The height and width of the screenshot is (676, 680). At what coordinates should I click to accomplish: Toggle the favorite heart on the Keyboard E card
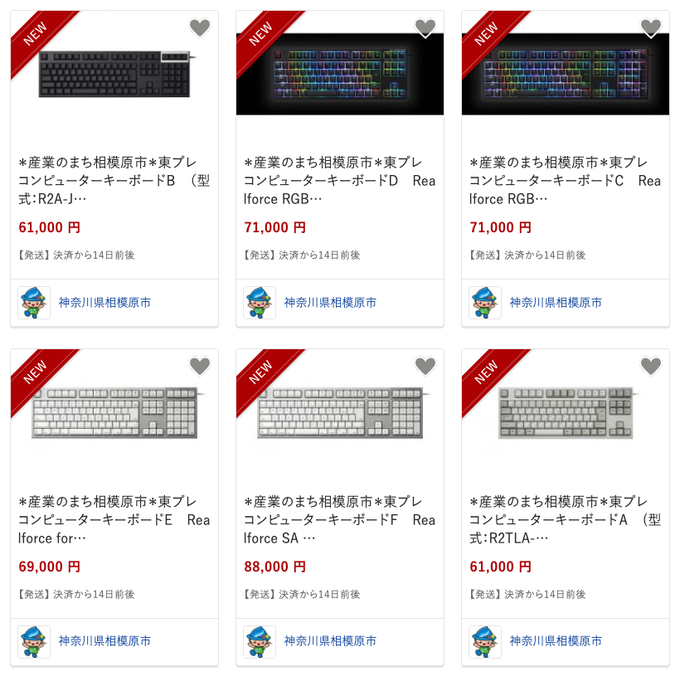[x=200, y=366]
